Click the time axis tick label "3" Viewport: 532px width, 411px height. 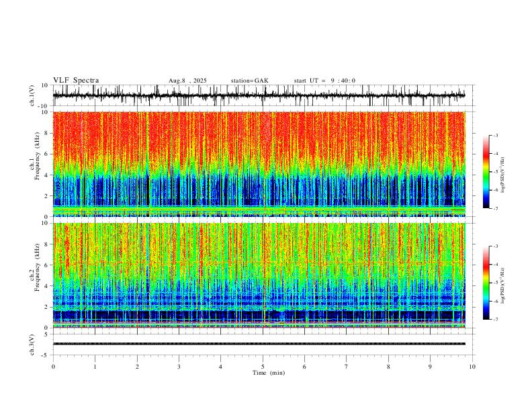[x=179, y=367]
